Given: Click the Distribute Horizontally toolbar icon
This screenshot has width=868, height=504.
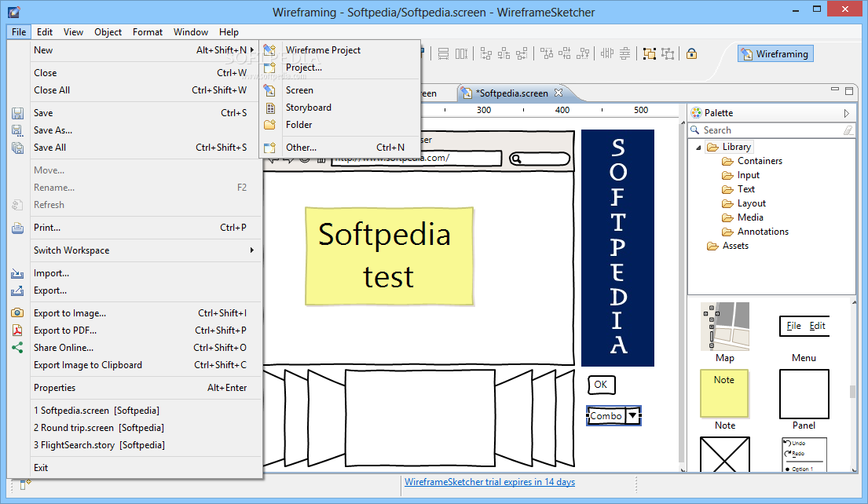Looking at the screenshot, I should click(607, 53).
